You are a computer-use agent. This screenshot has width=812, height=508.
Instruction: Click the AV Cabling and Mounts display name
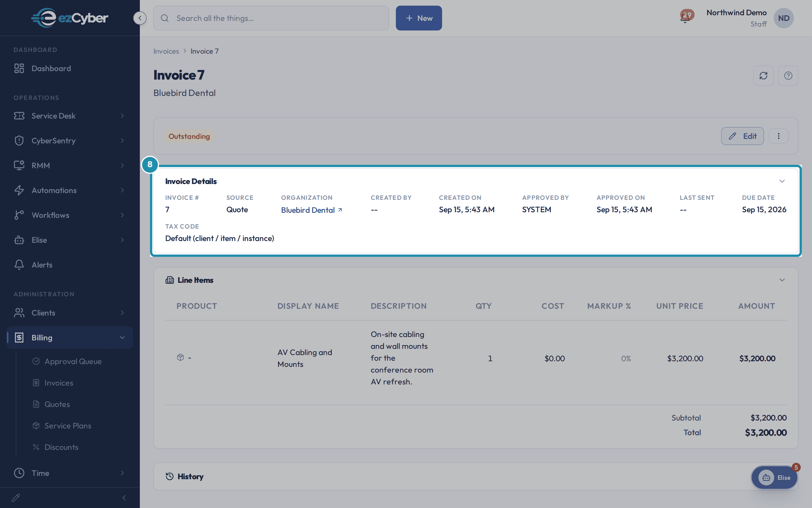(x=305, y=358)
